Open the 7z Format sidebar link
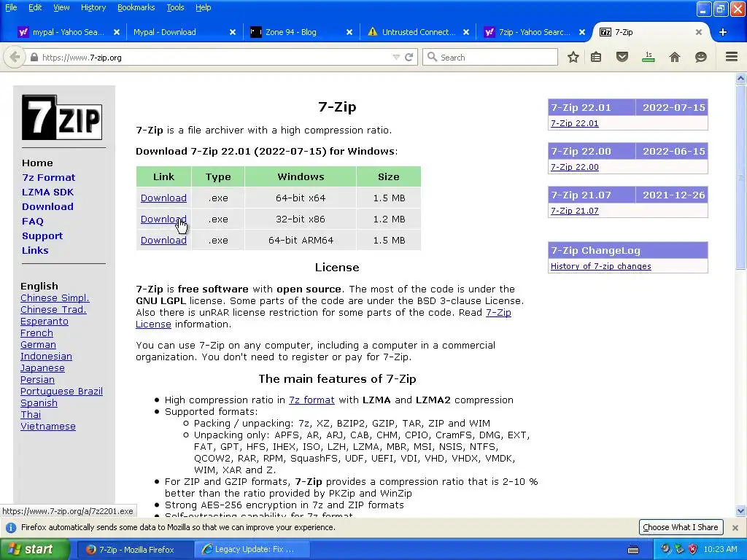Image resolution: width=747 pixels, height=560 pixels. 49,178
